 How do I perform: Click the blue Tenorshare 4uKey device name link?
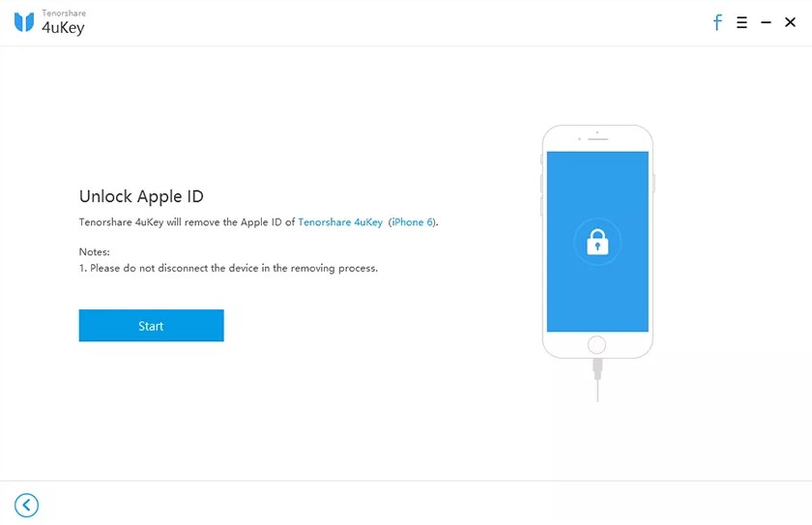(340, 222)
